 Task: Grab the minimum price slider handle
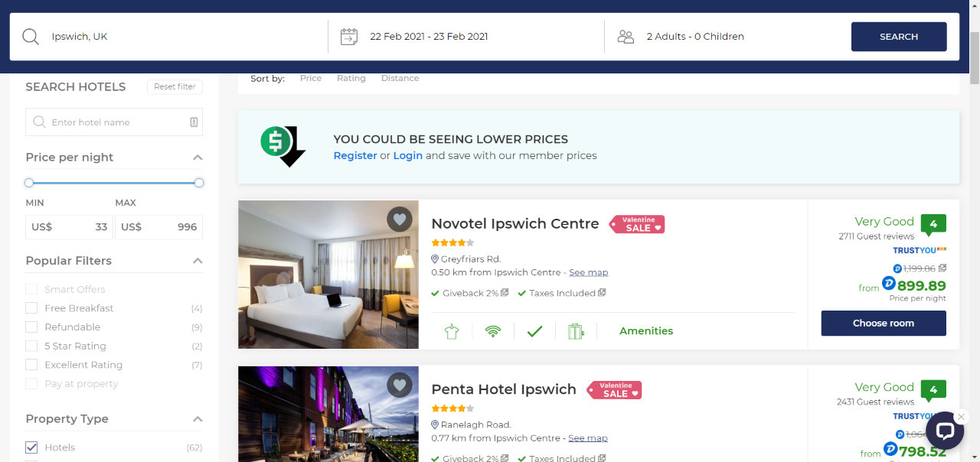(29, 183)
